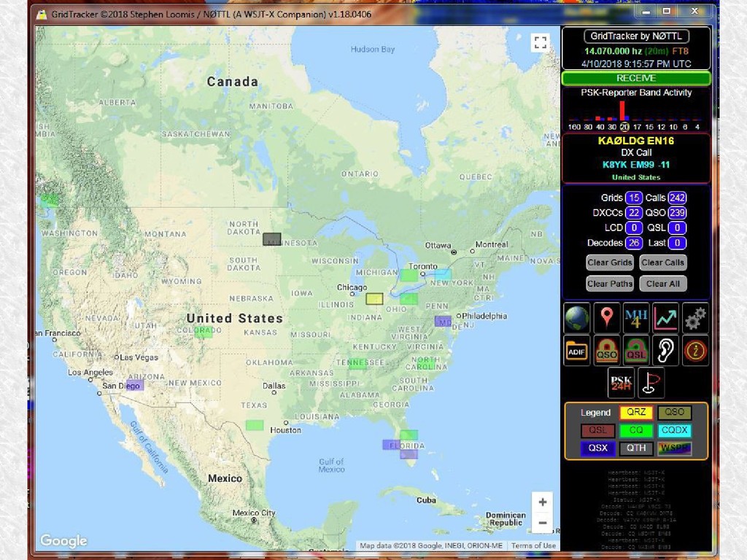This screenshot has width=747, height=560.
Task: Click the KAØLDG EN16 callsign text
Action: coord(636,141)
